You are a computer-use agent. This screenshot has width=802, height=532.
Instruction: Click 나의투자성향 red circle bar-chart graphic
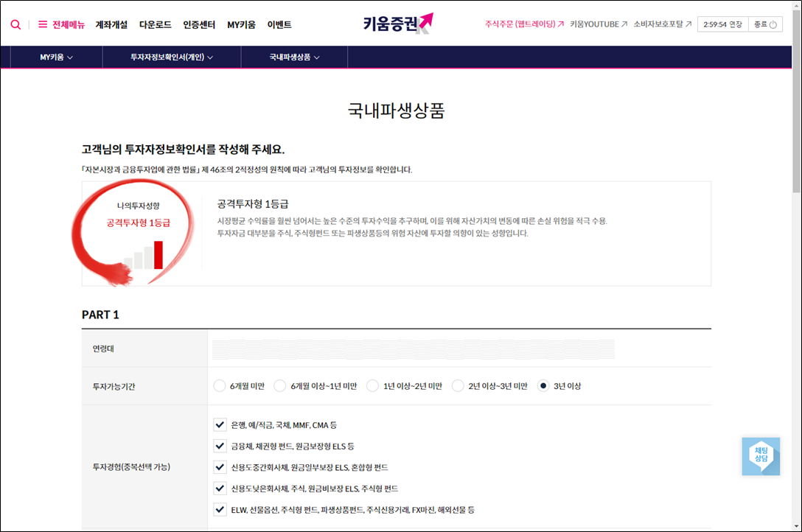point(144,255)
